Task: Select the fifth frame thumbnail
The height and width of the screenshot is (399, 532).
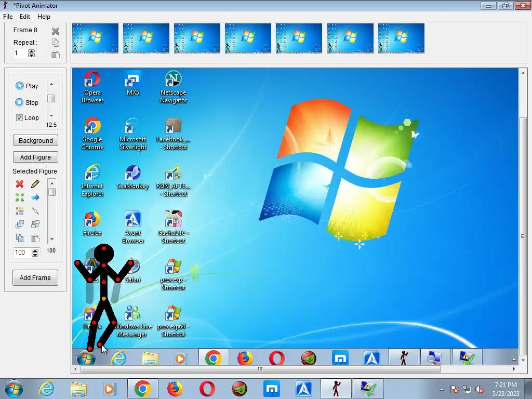Action: tap(299, 38)
